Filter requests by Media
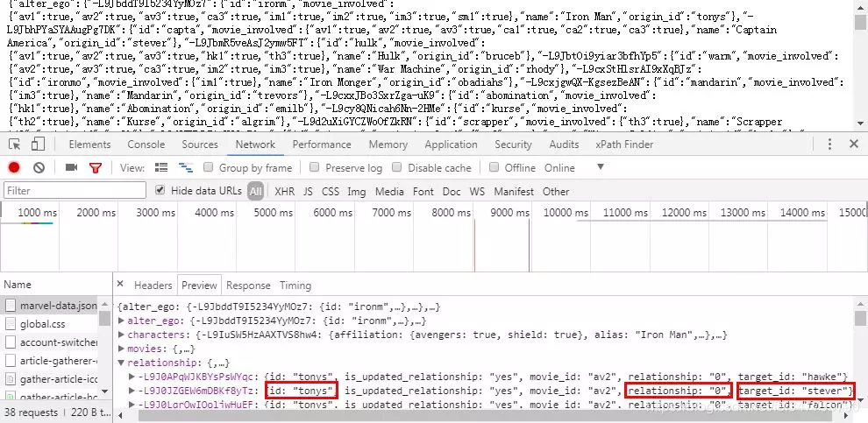 (389, 191)
